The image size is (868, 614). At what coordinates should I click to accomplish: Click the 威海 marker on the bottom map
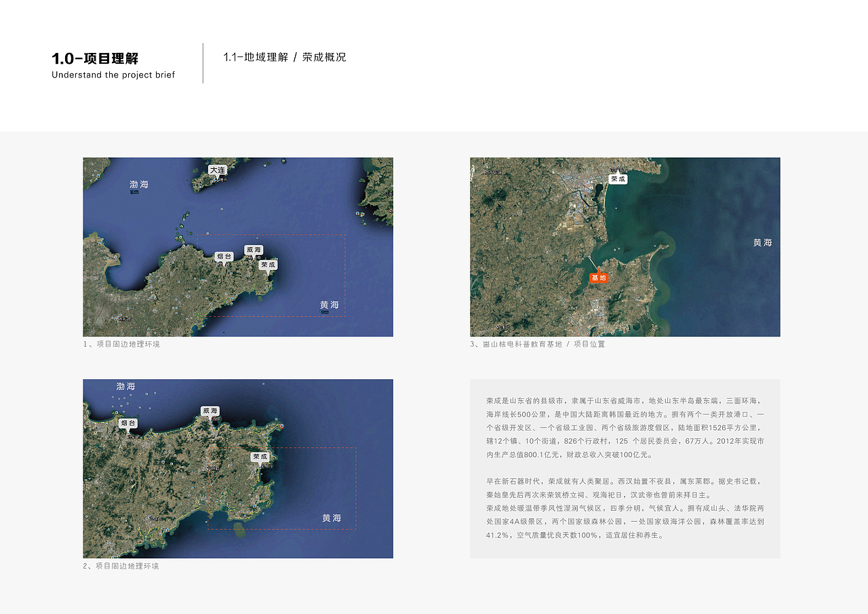tap(210, 410)
